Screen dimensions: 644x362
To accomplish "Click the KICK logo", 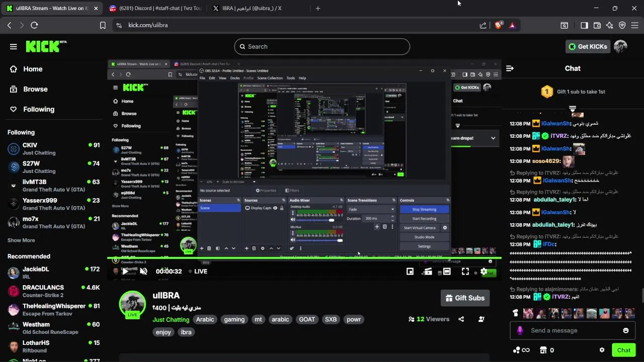I will (46, 46).
